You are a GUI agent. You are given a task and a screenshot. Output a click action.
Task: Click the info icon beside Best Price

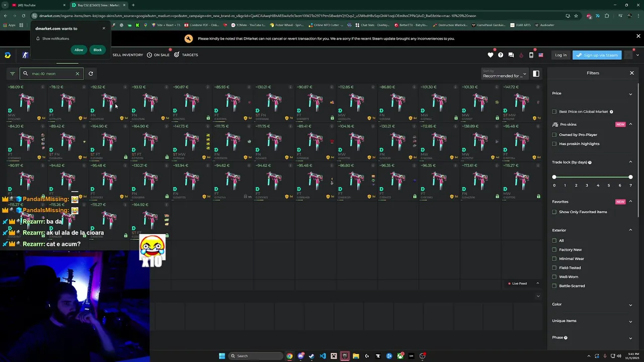coord(611,112)
